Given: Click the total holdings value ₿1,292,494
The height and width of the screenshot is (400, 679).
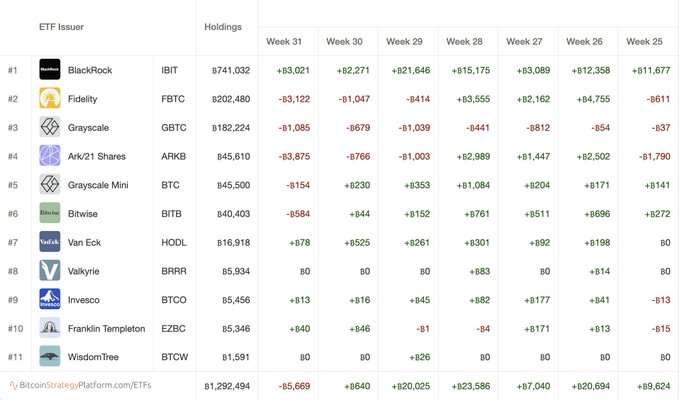Looking at the screenshot, I should [x=227, y=385].
